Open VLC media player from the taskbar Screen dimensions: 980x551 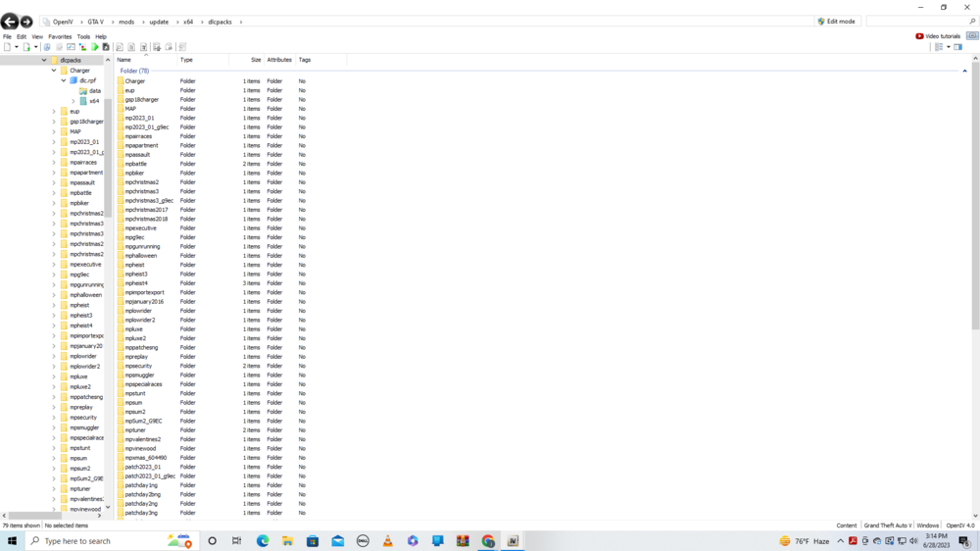tap(387, 541)
